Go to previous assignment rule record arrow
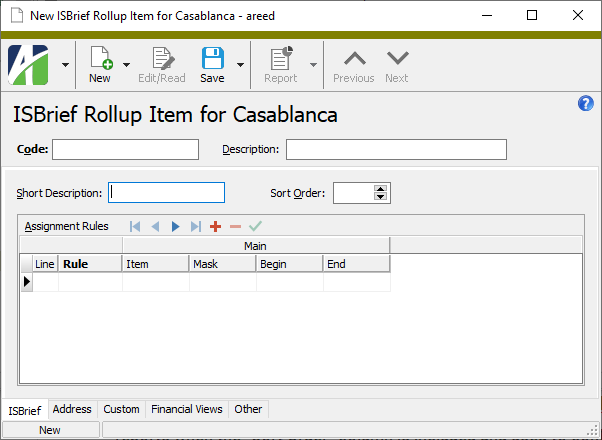 [155, 227]
